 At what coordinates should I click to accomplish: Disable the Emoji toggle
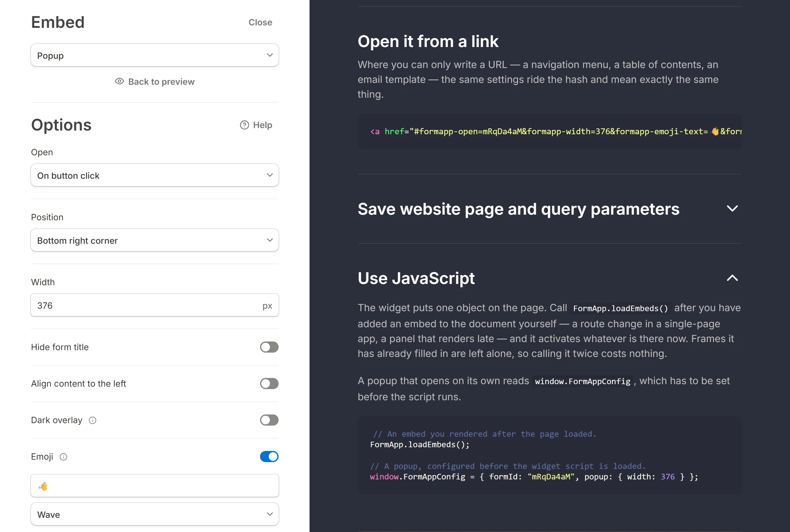[269, 457]
